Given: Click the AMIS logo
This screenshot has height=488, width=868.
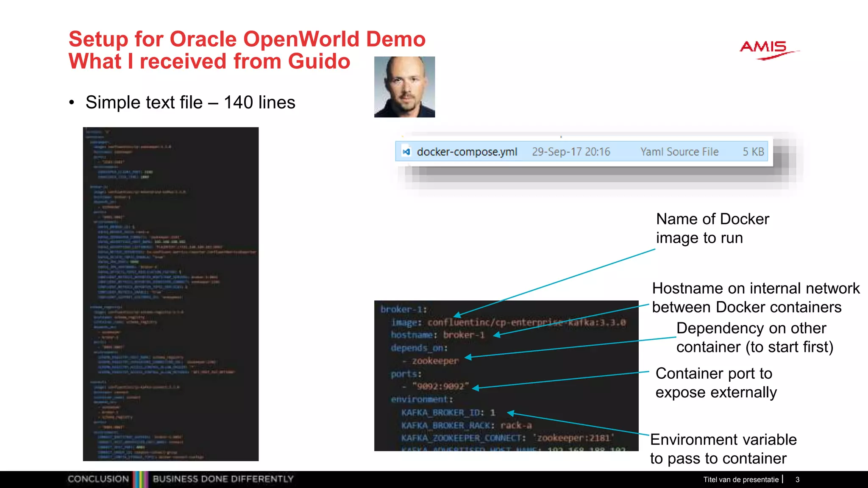Looking at the screenshot, I should (x=769, y=50).
